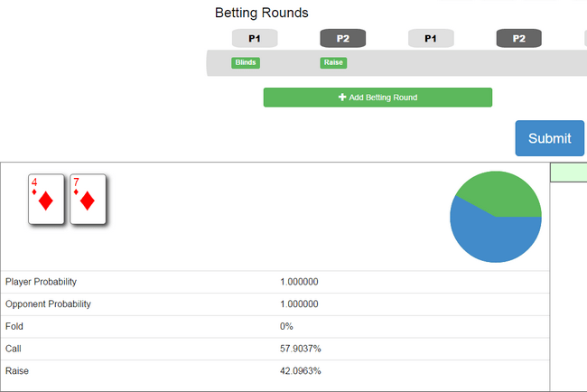Image resolution: width=587 pixels, height=392 pixels.
Task: Add a new betting round
Action: (x=377, y=98)
